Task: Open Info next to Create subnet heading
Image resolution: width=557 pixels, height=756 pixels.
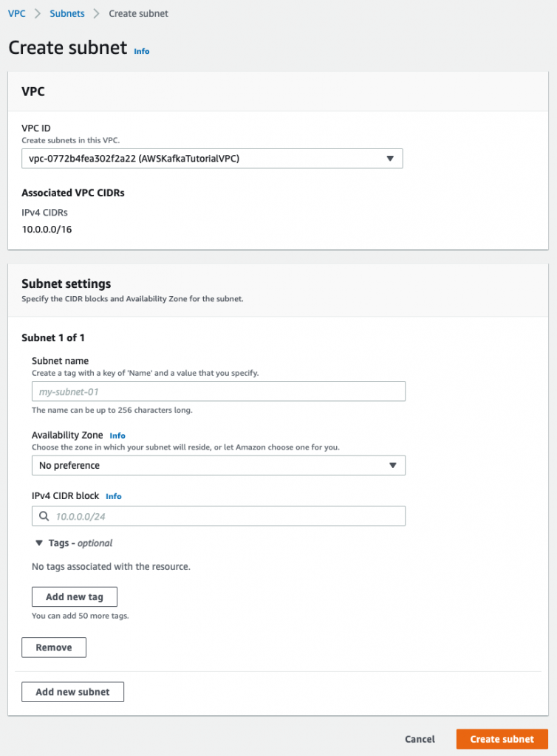Action: pos(141,51)
